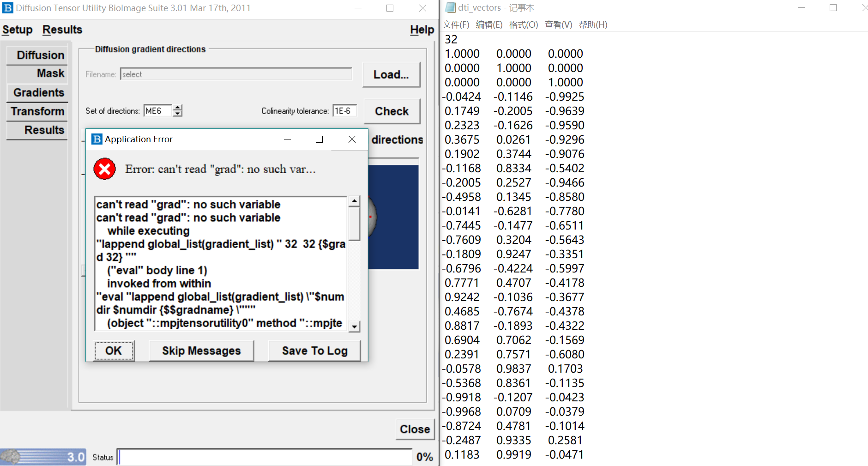The width and height of the screenshot is (868, 466).
Task: Switch to the Transform tab
Action: (38, 111)
